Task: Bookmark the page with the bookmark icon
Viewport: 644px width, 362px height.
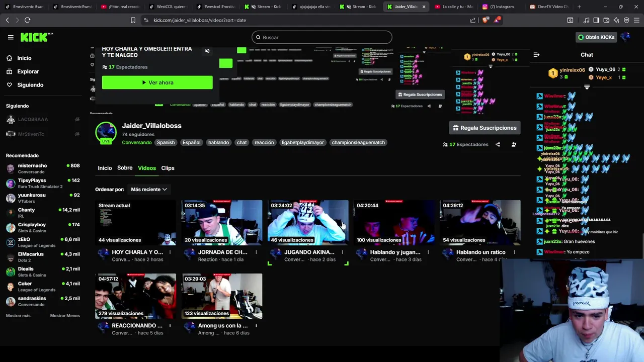Action: pyautogui.click(x=133, y=20)
